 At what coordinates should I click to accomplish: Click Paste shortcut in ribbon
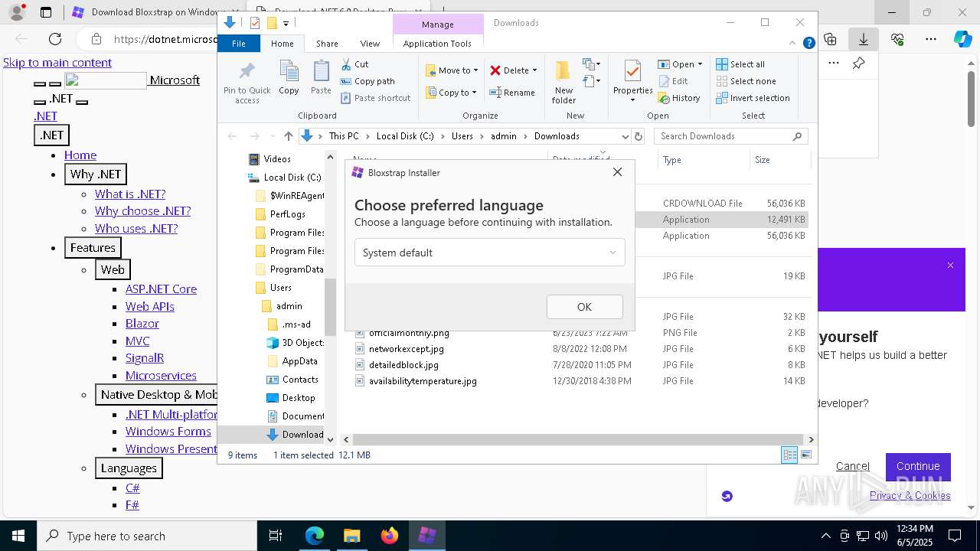[x=375, y=98]
